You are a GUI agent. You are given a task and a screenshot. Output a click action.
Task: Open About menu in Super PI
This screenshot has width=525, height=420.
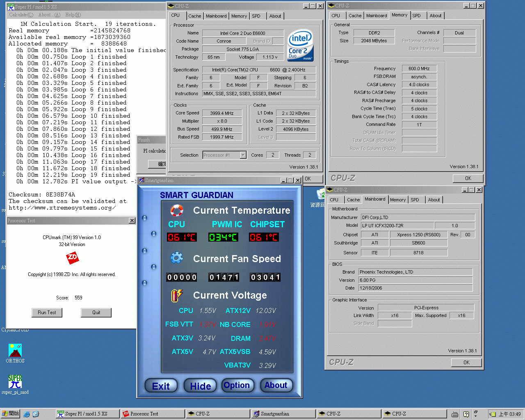coord(49,15)
